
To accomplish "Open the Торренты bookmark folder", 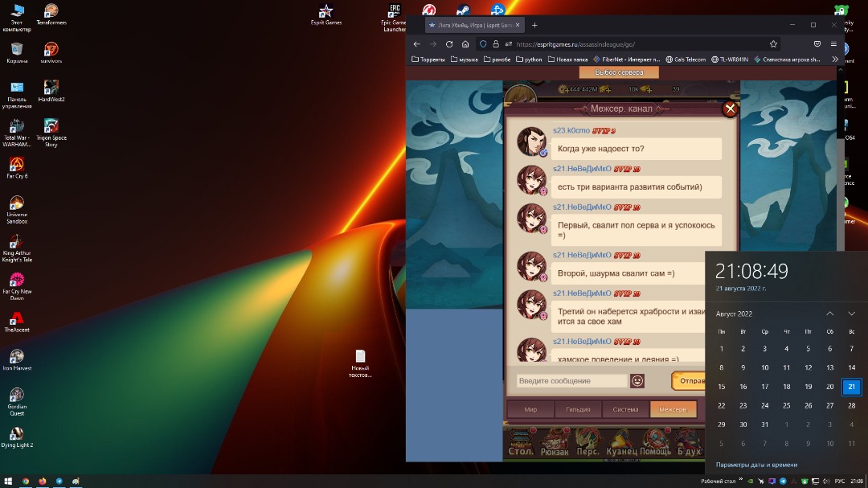I will coord(428,59).
